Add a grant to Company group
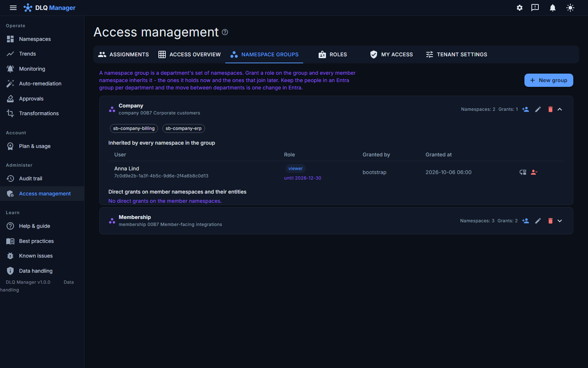This screenshot has width=588, height=368. pos(526,109)
